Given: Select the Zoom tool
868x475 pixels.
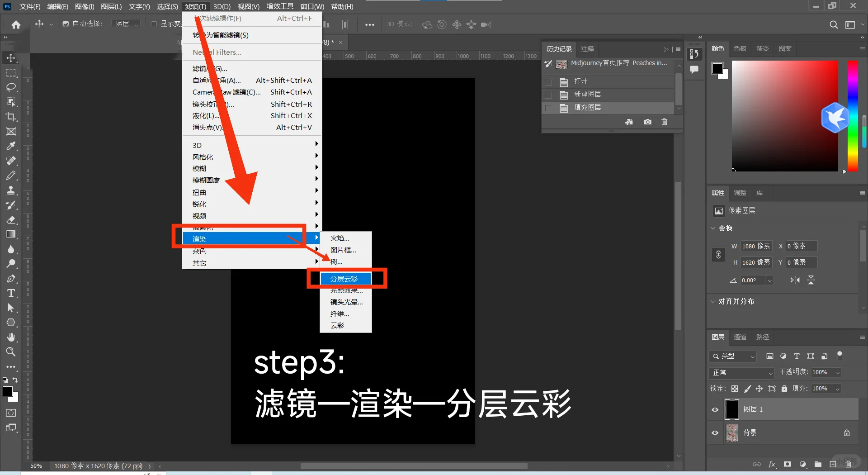Looking at the screenshot, I should [11, 352].
